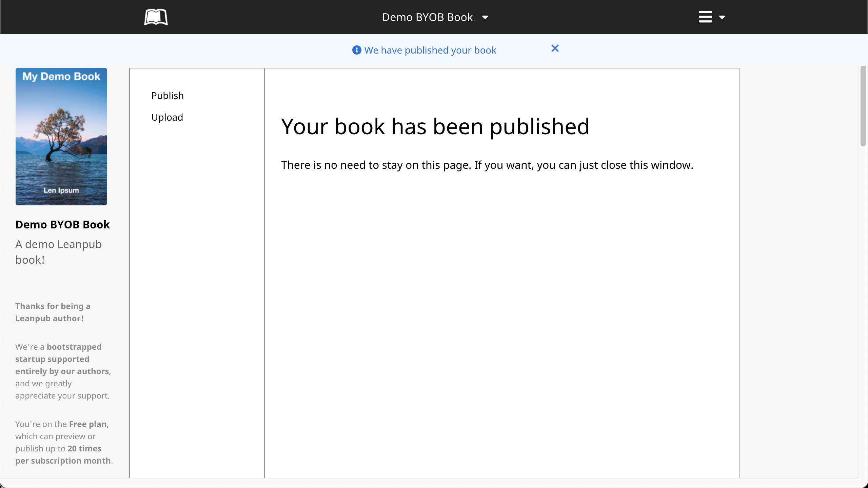Click the Leanpub open-book logo
The width and height of the screenshot is (868, 488).
[x=156, y=17]
